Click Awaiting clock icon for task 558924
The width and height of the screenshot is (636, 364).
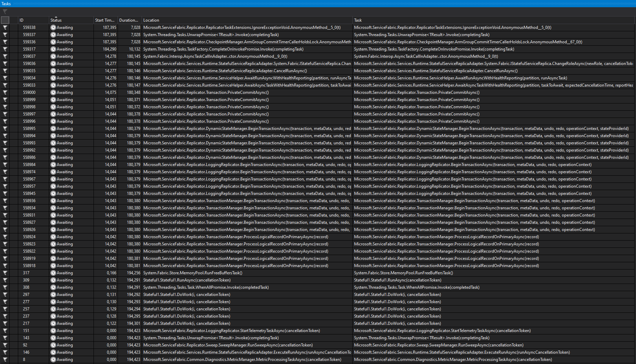53,237
